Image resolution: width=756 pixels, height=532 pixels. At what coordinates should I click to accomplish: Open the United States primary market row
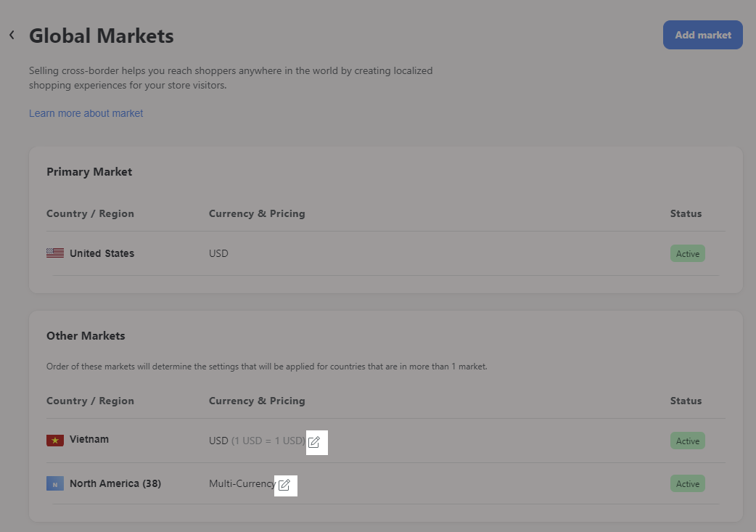pos(102,253)
